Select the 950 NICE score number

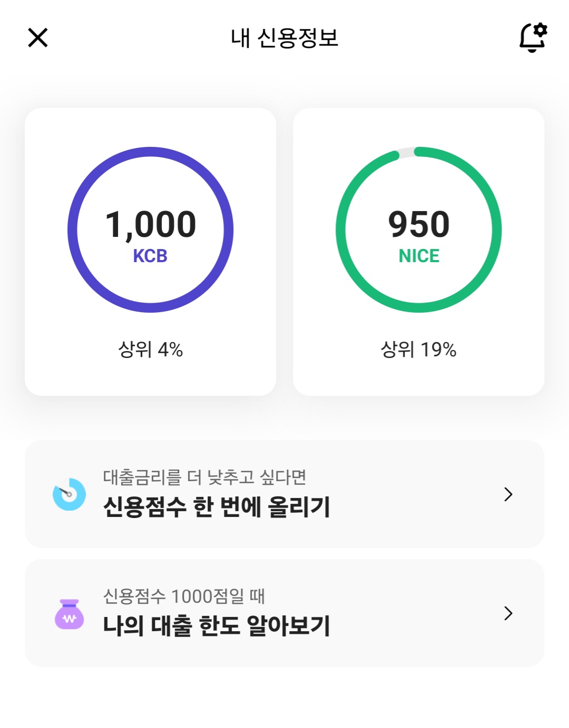[x=419, y=224]
